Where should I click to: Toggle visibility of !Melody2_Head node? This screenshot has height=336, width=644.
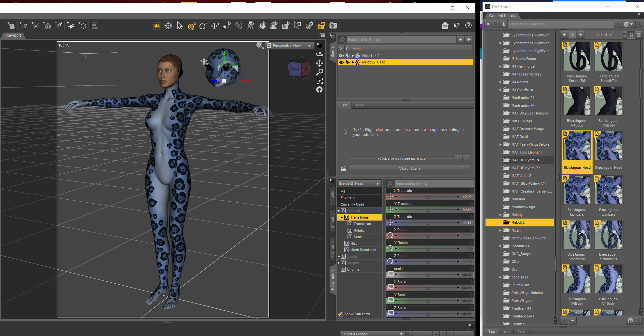click(341, 62)
